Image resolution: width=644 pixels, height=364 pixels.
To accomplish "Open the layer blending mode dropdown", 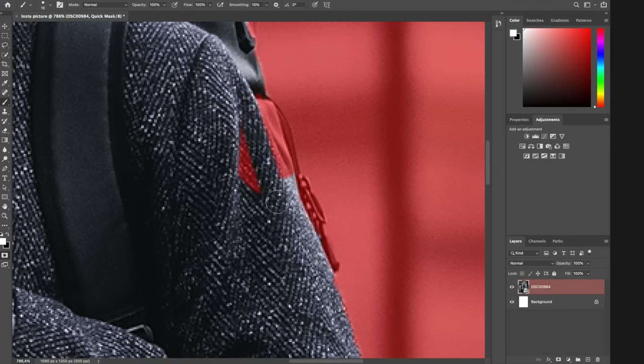I will click(531, 263).
